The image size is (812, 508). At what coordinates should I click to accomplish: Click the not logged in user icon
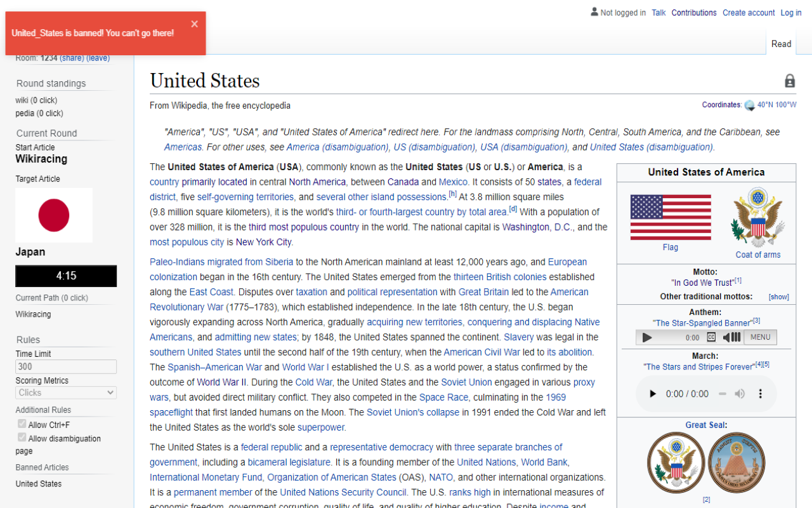(x=594, y=12)
